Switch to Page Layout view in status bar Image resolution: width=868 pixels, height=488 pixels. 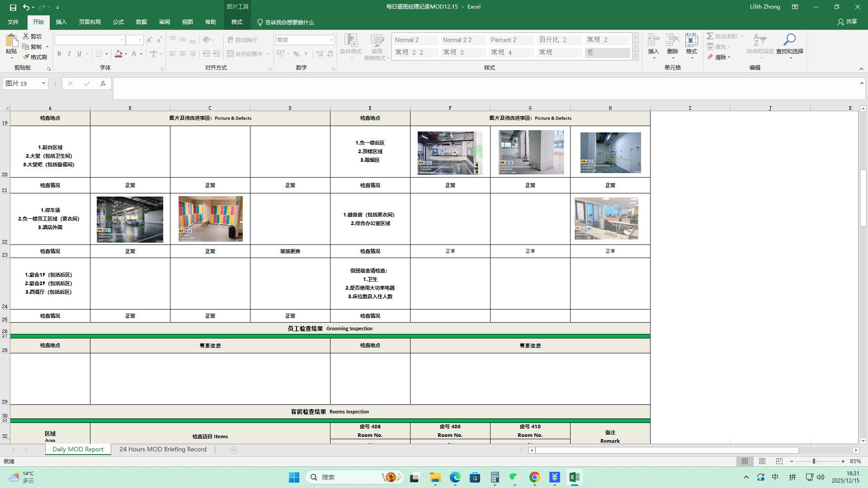click(x=762, y=461)
